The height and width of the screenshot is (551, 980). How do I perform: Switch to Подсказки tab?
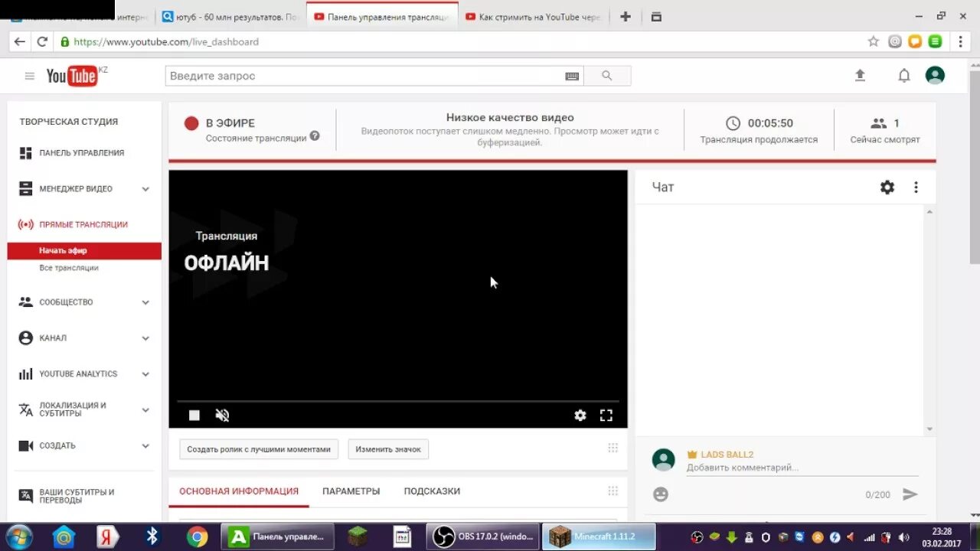432,491
